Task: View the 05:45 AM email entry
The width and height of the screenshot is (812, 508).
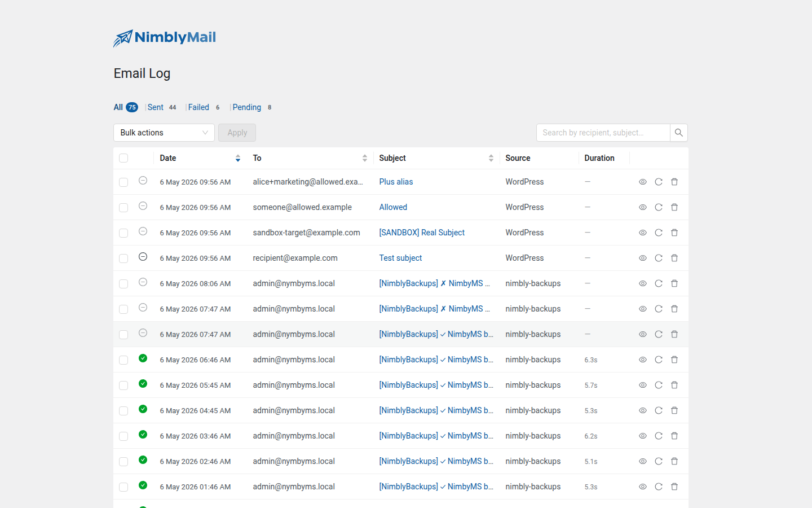Action: pyautogui.click(x=642, y=385)
